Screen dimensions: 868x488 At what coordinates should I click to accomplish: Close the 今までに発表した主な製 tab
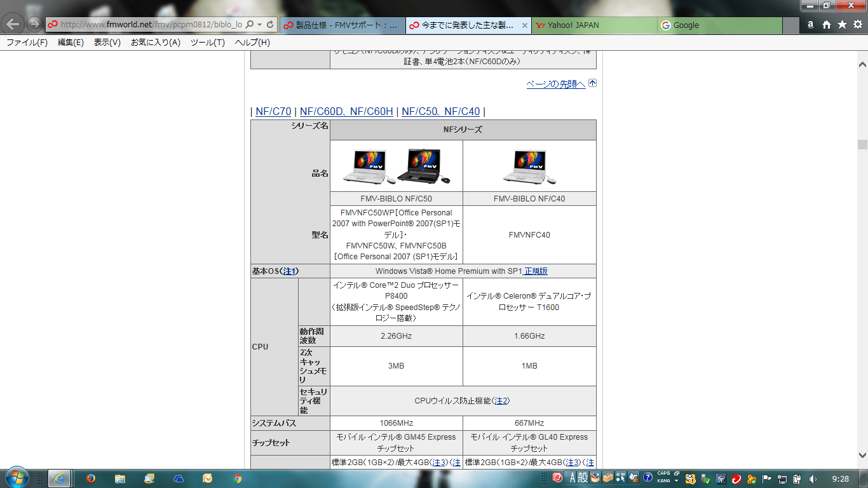524,25
